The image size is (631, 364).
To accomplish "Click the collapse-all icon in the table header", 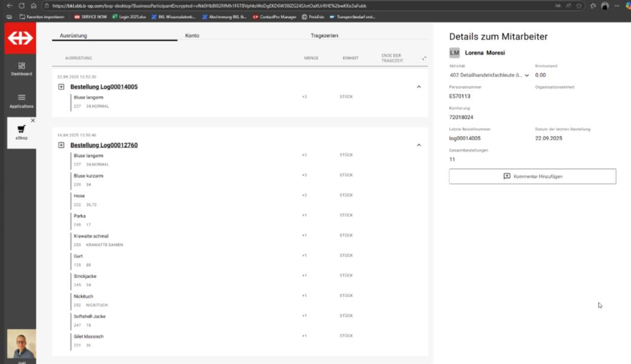I will [x=424, y=58].
